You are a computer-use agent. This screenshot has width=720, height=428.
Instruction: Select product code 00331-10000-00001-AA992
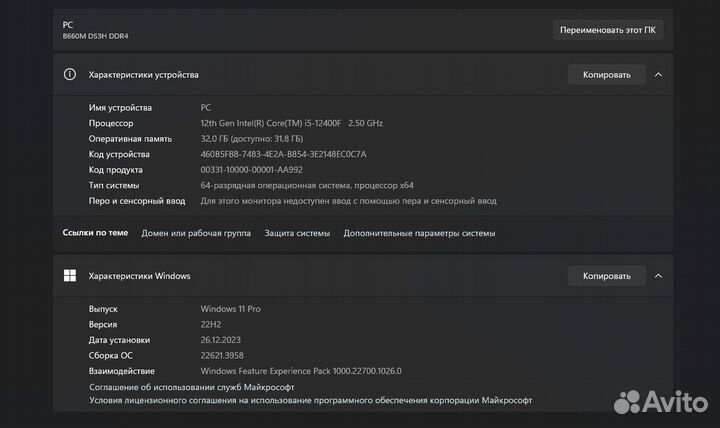point(252,169)
